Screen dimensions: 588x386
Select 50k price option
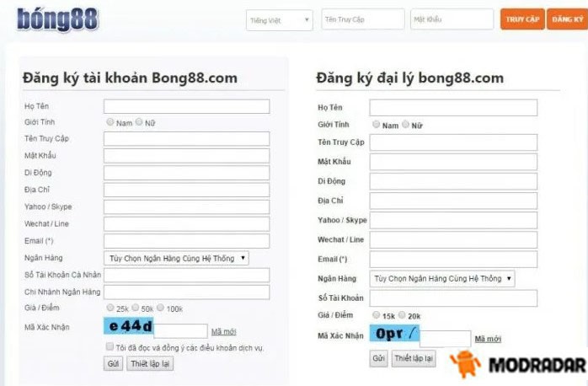click(136, 308)
